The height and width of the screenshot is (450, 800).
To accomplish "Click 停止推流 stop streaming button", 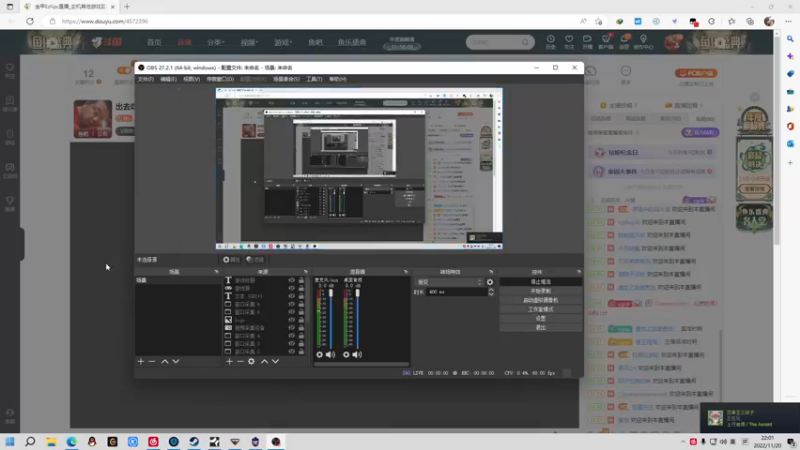I will coord(541,282).
